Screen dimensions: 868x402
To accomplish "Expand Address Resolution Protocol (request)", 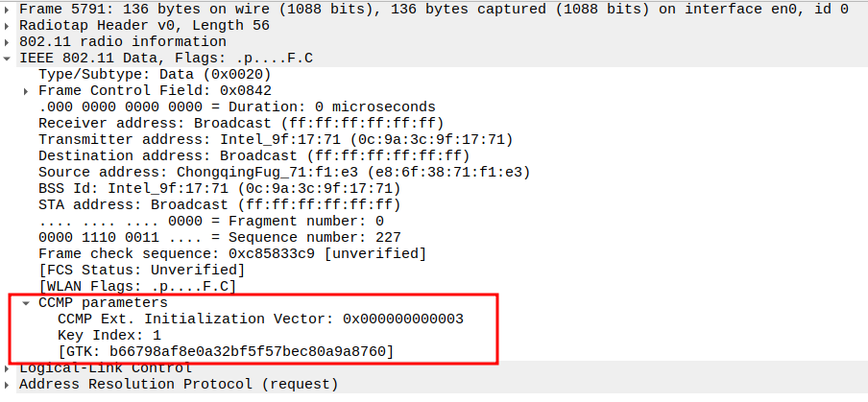I will point(9,384).
